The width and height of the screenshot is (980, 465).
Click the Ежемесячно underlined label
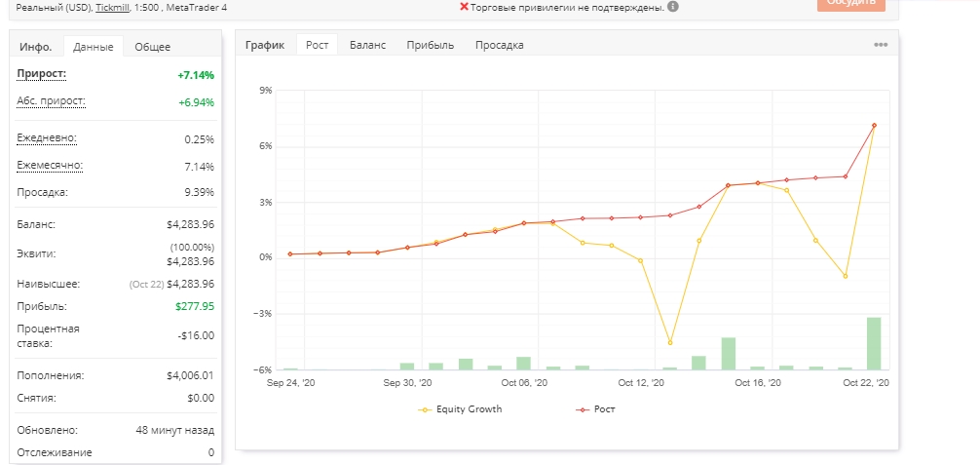(50, 166)
